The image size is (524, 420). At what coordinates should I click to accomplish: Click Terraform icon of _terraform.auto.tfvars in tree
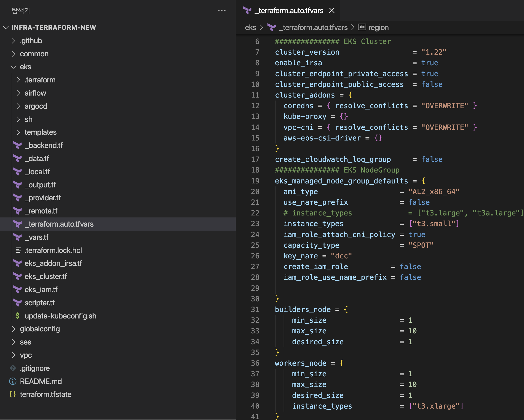(x=18, y=224)
